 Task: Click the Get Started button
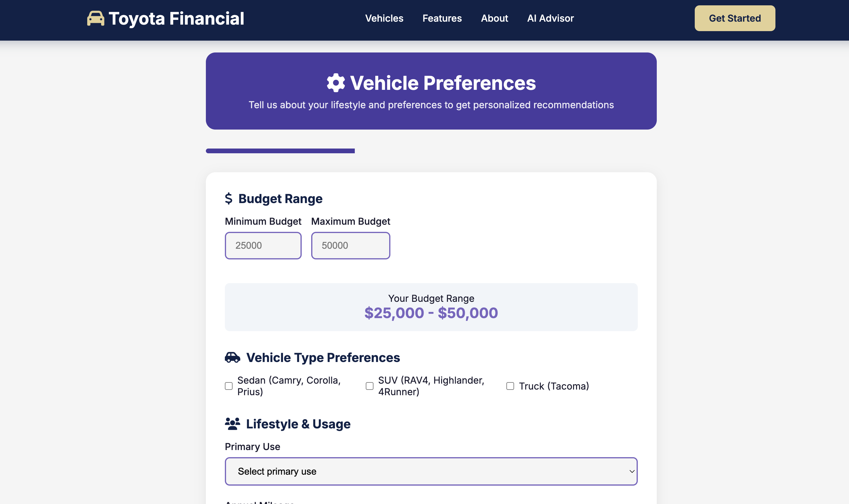pyautogui.click(x=734, y=18)
